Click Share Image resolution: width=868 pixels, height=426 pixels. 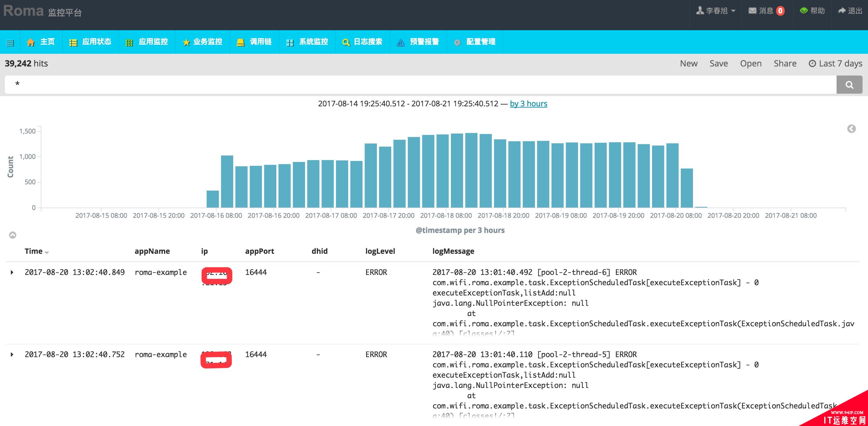pyautogui.click(x=785, y=63)
